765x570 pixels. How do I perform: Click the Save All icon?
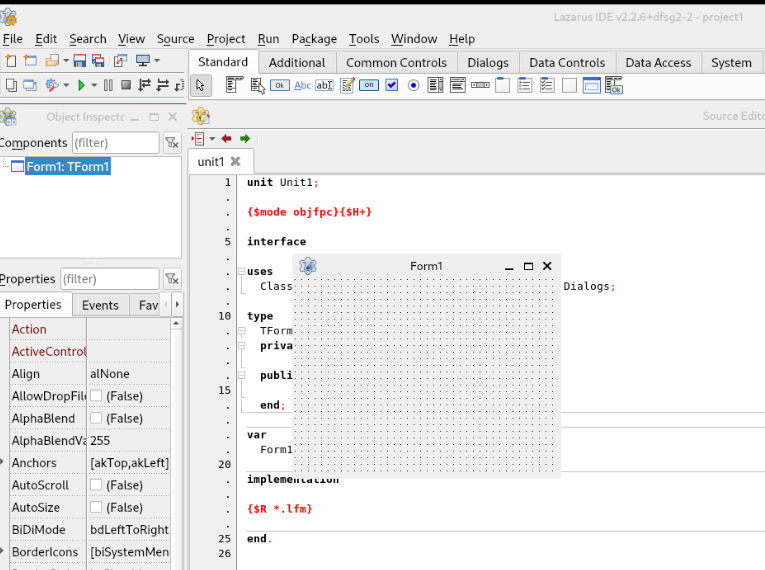[99, 61]
